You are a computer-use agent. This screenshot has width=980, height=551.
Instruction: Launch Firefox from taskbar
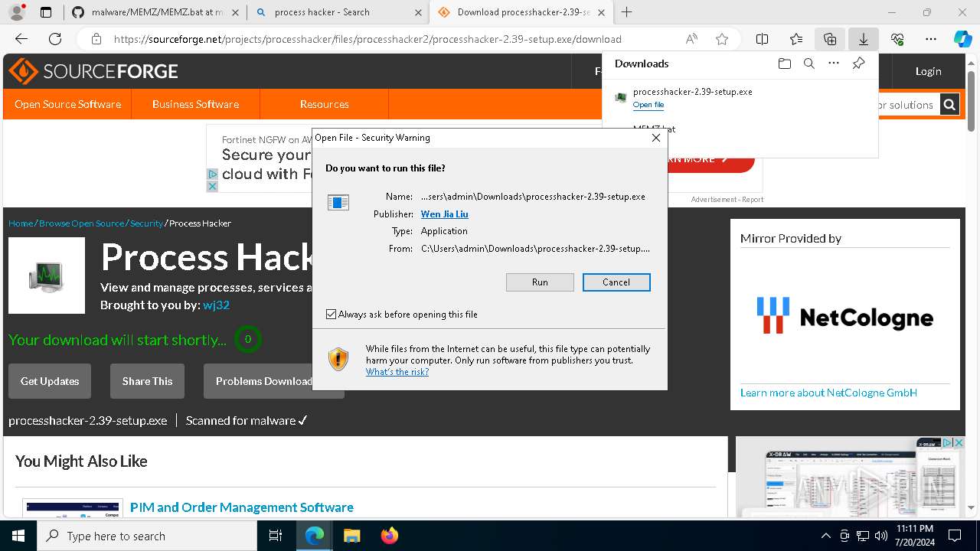(389, 536)
